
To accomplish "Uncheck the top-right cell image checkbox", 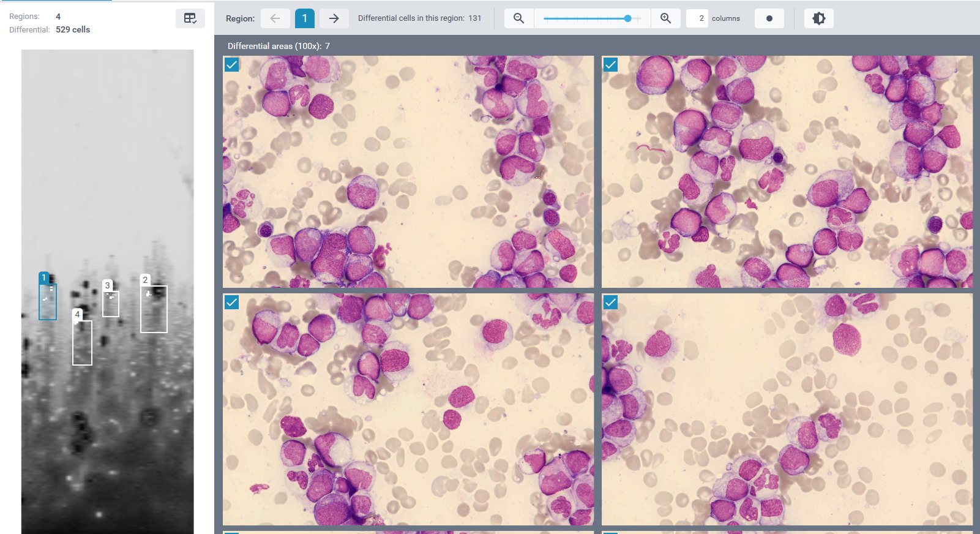I will pyautogui.click(x=611, y=64).
